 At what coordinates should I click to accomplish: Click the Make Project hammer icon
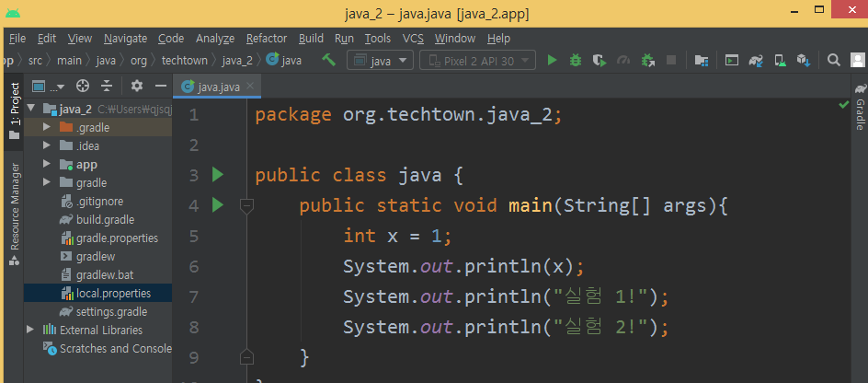[329, 60]
